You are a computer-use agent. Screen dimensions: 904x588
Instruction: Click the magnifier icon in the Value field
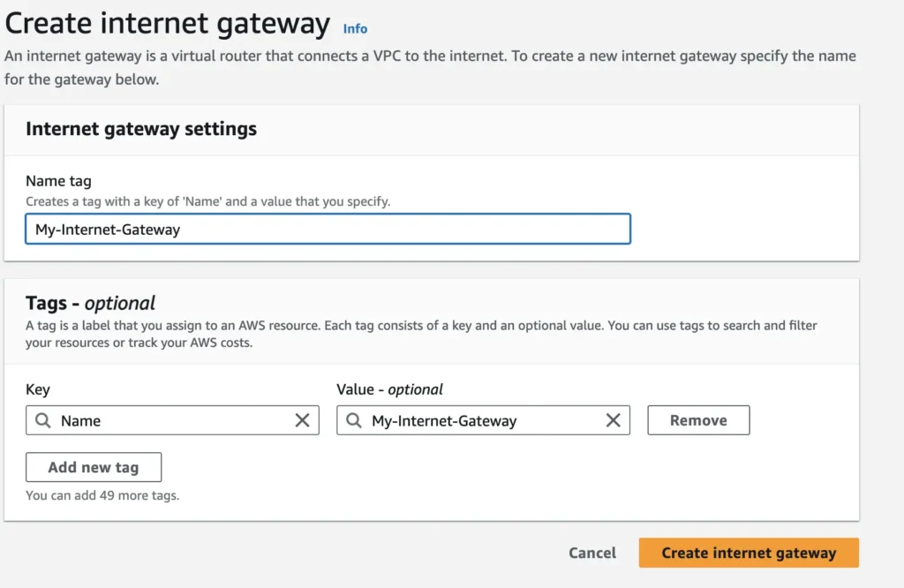tap(354, 421)
